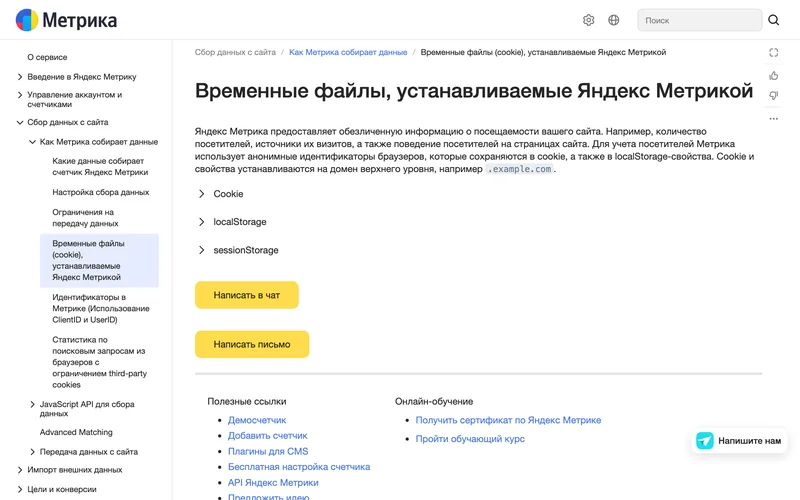Follow breadcrumb link Как Метрика собирает данные

click(348, 52)
